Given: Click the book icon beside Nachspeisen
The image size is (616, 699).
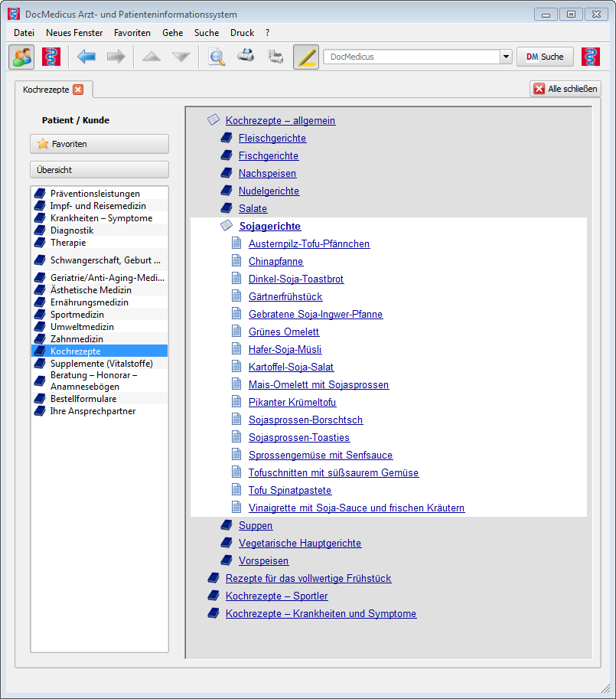Looking at the screenshot, I should [227, 172].
